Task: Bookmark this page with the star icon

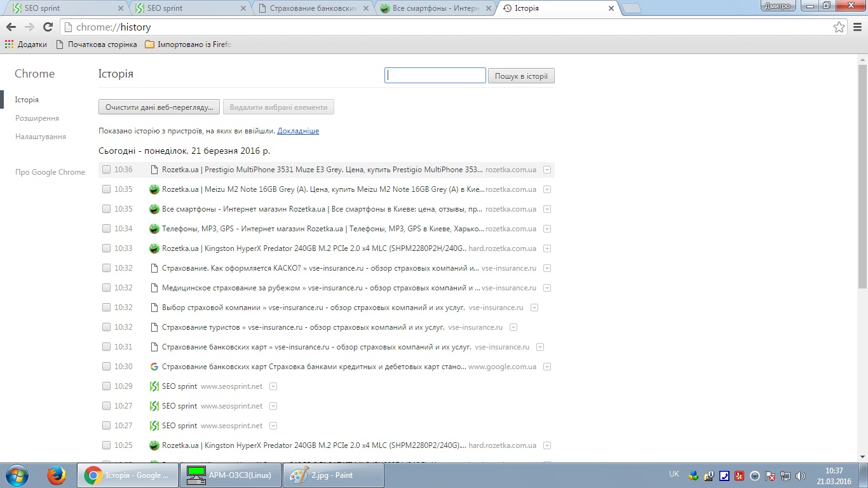Action: tap(839, 27)
